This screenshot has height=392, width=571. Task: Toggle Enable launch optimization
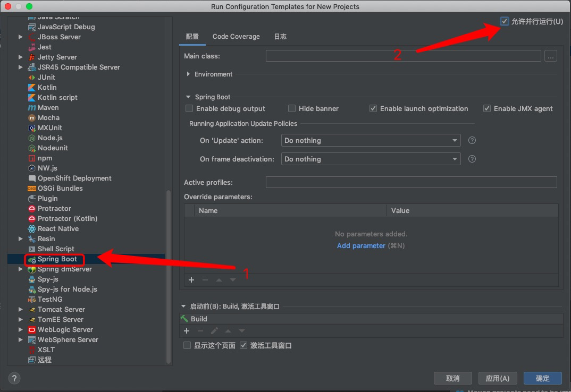coord(373,108)
